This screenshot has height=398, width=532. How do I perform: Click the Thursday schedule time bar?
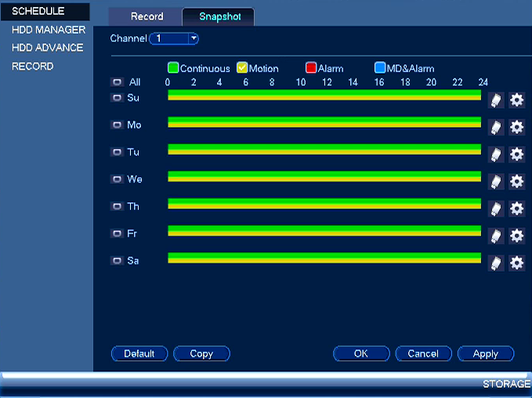pos(324,204)
